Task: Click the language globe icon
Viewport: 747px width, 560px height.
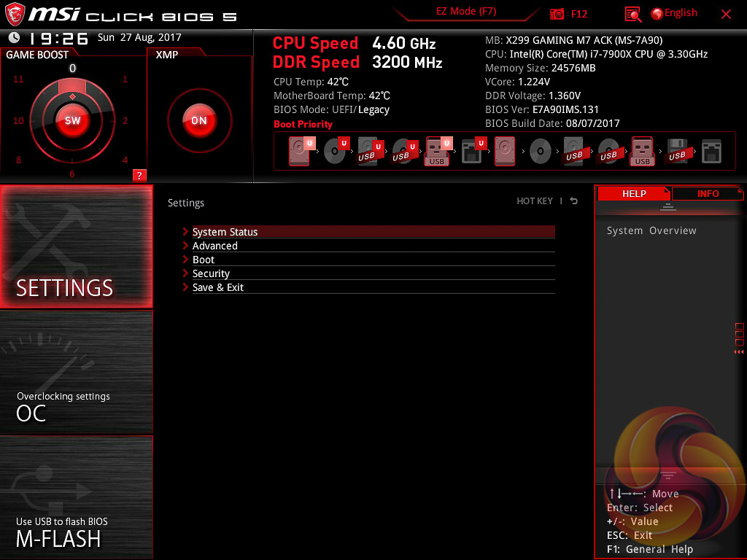Action: [x=657, y=14]
